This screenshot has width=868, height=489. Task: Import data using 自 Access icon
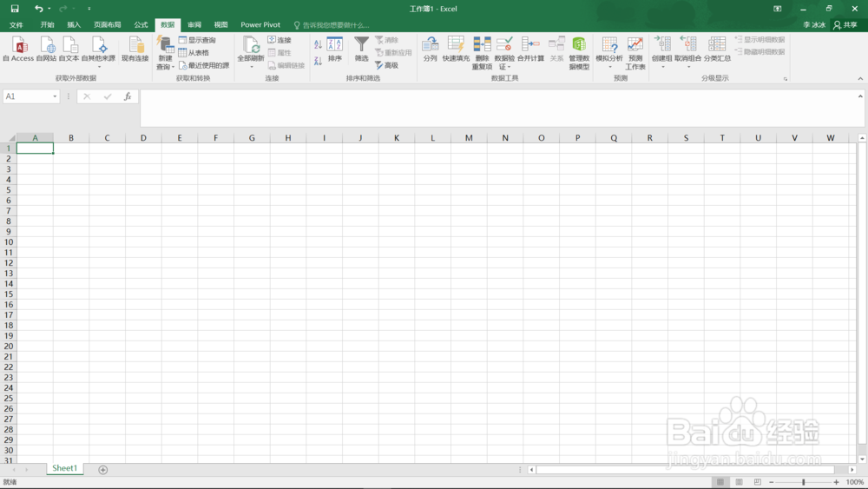tap(19, 50)
